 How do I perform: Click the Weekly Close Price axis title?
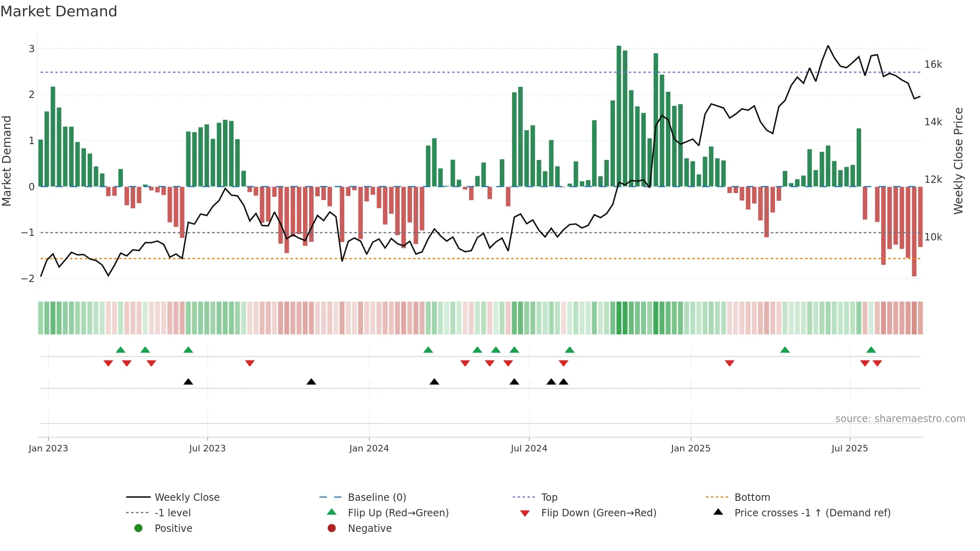(x=958, y=161)
